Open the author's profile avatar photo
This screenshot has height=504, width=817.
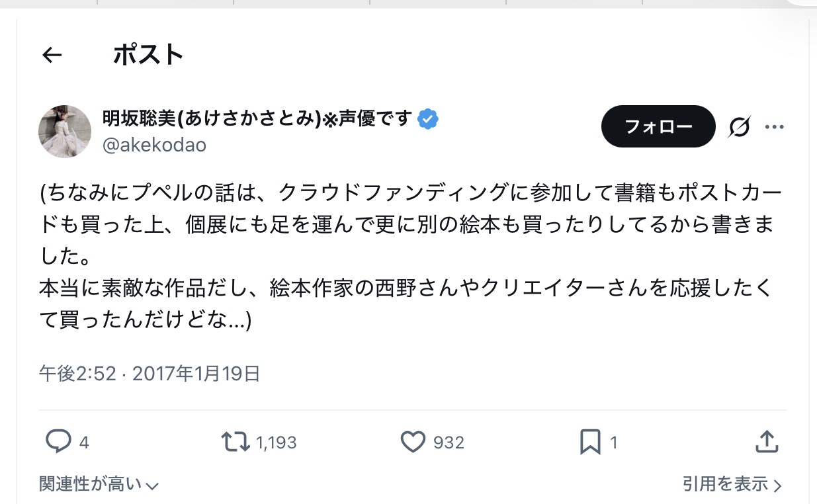(x=65, y=131)
